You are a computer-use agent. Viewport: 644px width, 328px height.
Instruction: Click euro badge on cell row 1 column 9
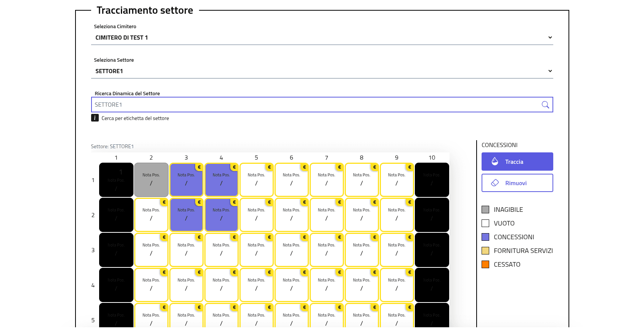[410, 167]
